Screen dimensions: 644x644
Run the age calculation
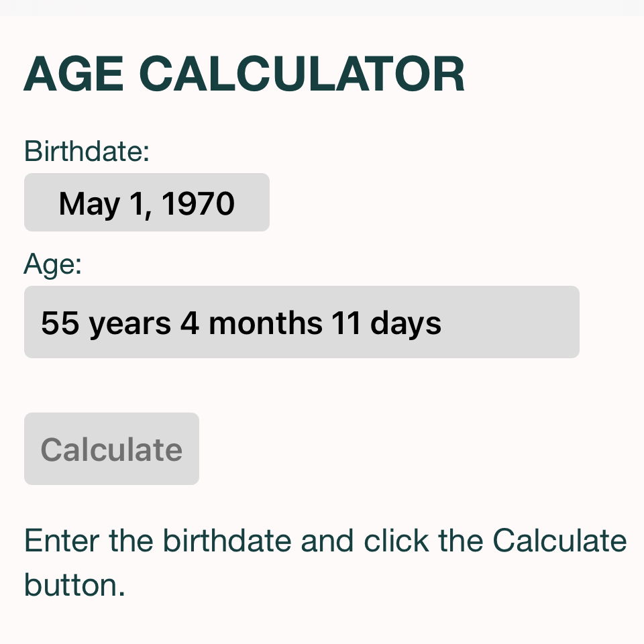pos(111,449)
